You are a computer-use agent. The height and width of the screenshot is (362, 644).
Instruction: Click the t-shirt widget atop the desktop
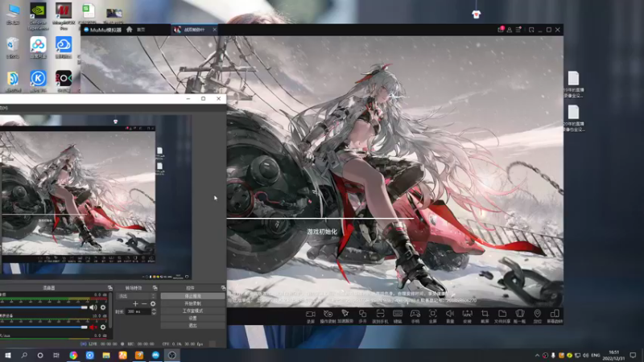476,14
